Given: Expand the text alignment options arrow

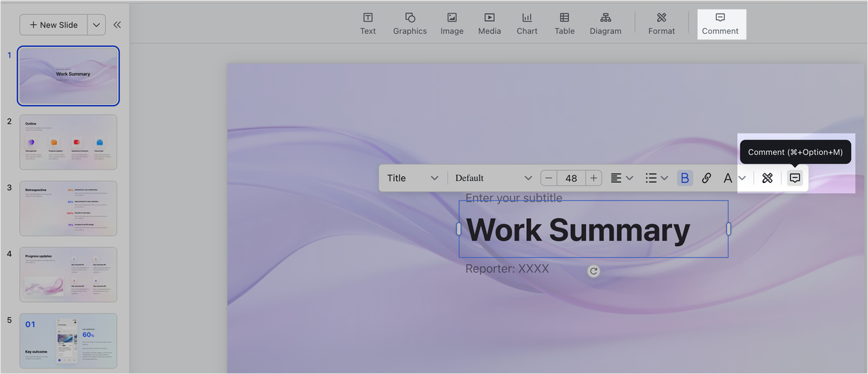Looking at the screenshot, I should coord(629,178).
